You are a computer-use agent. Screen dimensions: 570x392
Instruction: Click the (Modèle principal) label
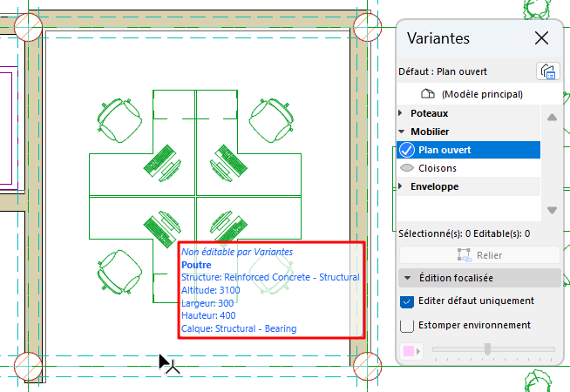tap(482, 94)
